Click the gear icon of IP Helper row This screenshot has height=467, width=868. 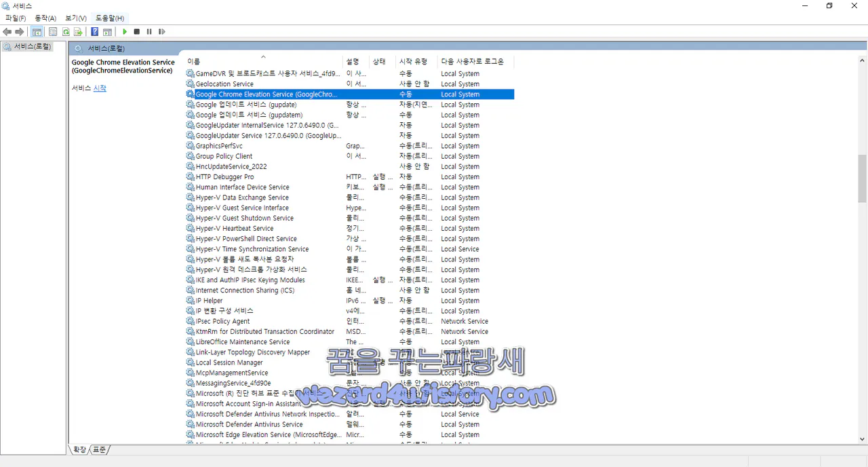(x=191, y=301)
